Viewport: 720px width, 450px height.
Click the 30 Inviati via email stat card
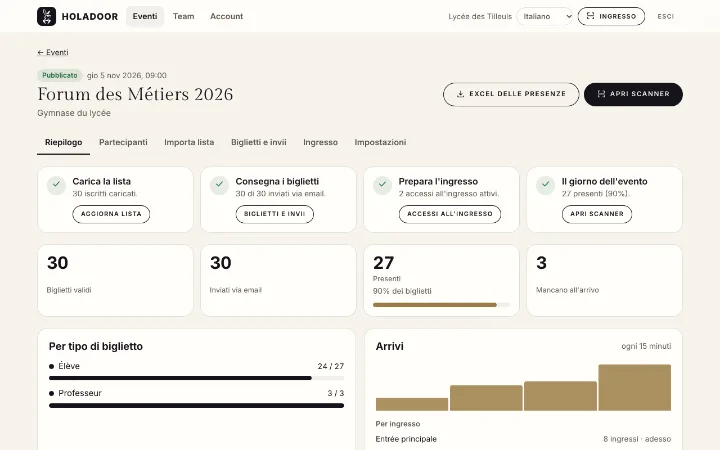point(278,281)
